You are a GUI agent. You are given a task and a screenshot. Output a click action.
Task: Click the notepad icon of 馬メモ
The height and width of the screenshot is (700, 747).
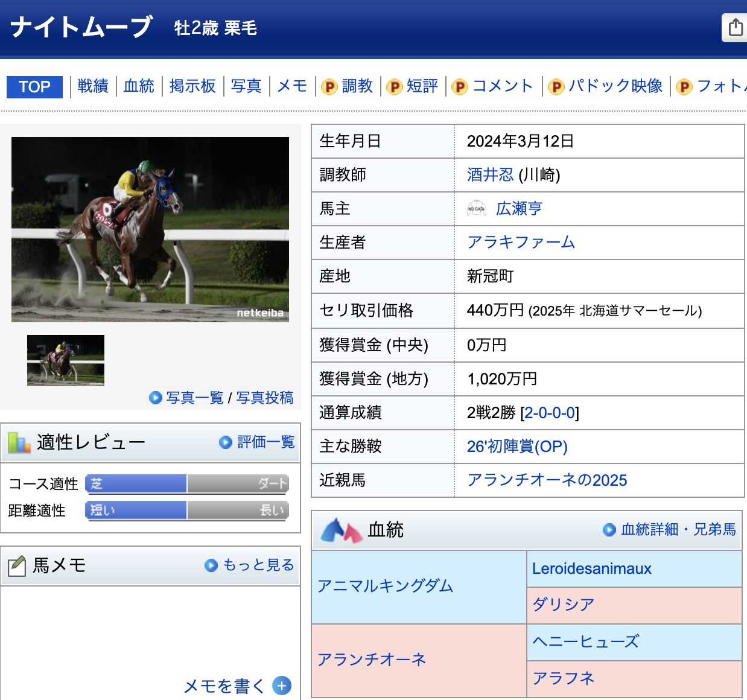click(x=17, y=566)
